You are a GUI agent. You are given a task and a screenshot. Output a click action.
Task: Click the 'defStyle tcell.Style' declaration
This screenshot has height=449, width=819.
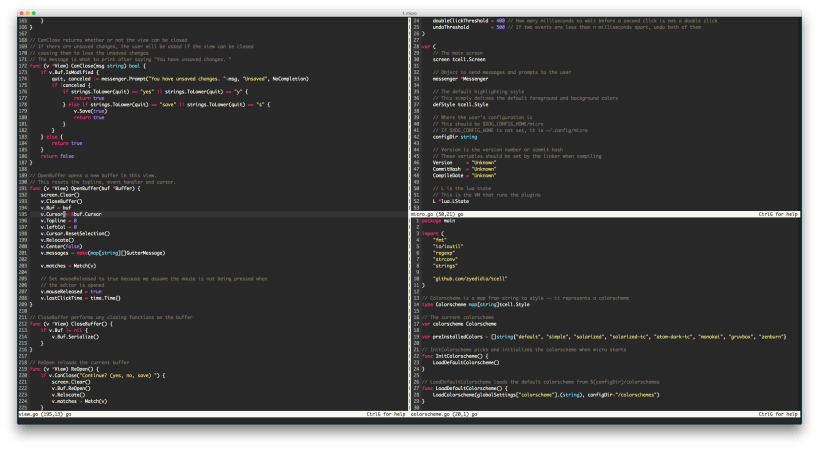pos(460,104)
